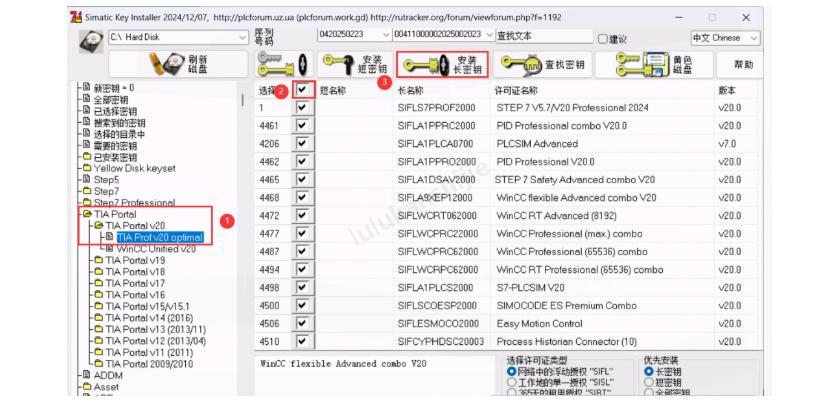Expand the TIA Portal v19 folder
Viewport: 839px width, 403px height.
coord(135,260)
